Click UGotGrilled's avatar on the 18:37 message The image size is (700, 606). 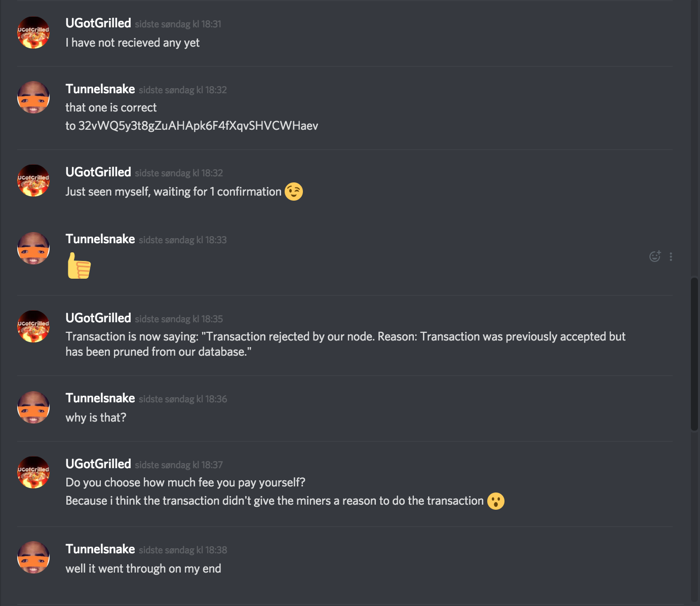[x=33, y=472]
